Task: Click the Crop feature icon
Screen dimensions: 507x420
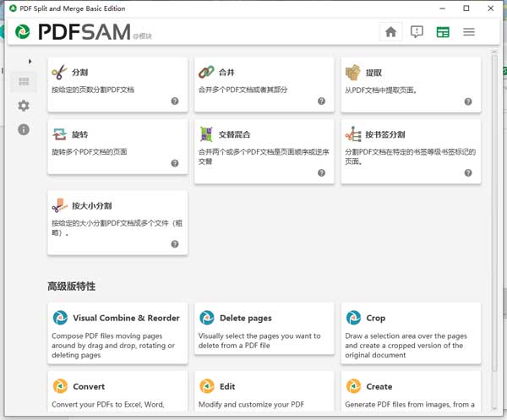Action: pyautogui.click(x=353, y=318)
